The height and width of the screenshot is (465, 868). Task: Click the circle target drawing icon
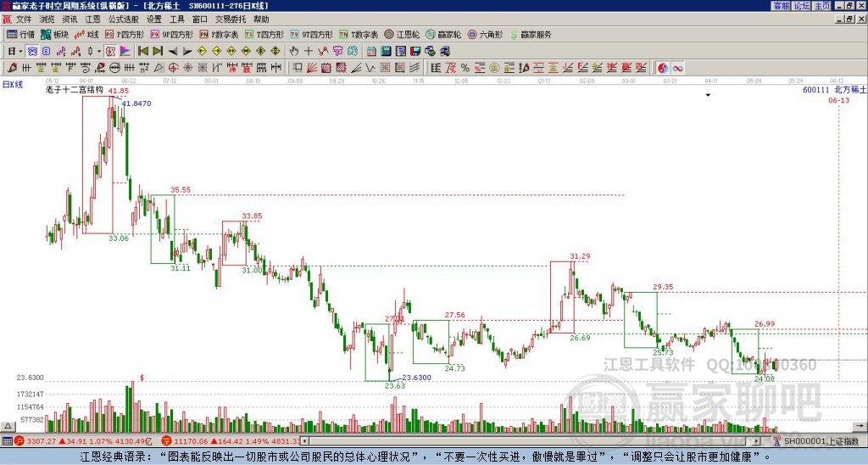tap(173, 68)
